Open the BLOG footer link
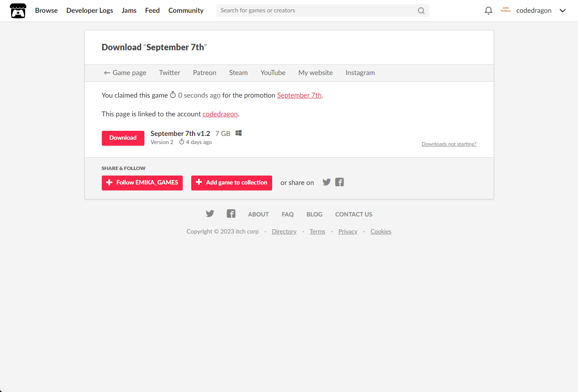Screen dimensions: 578x392 coord(314,214)
